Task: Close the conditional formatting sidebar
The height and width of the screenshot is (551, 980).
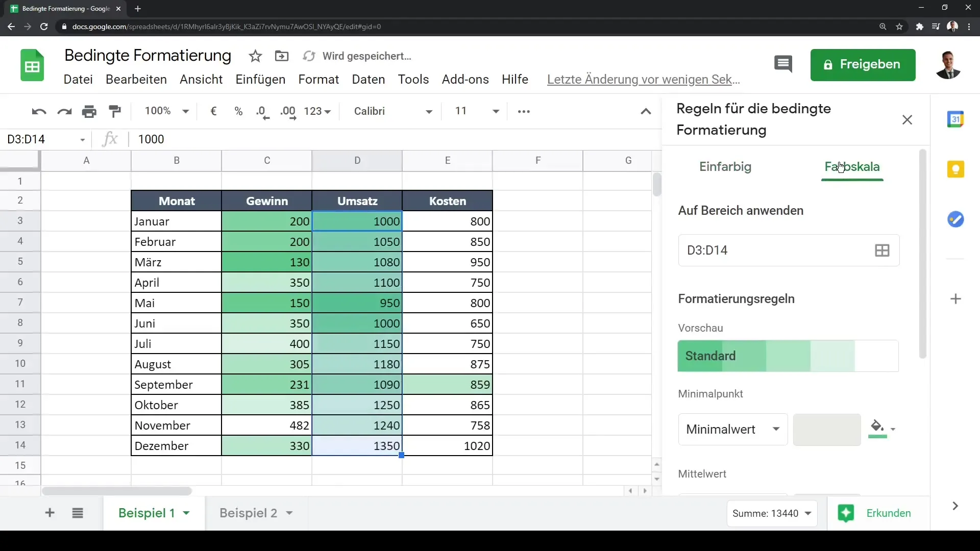Action: [x=907, y=119]
